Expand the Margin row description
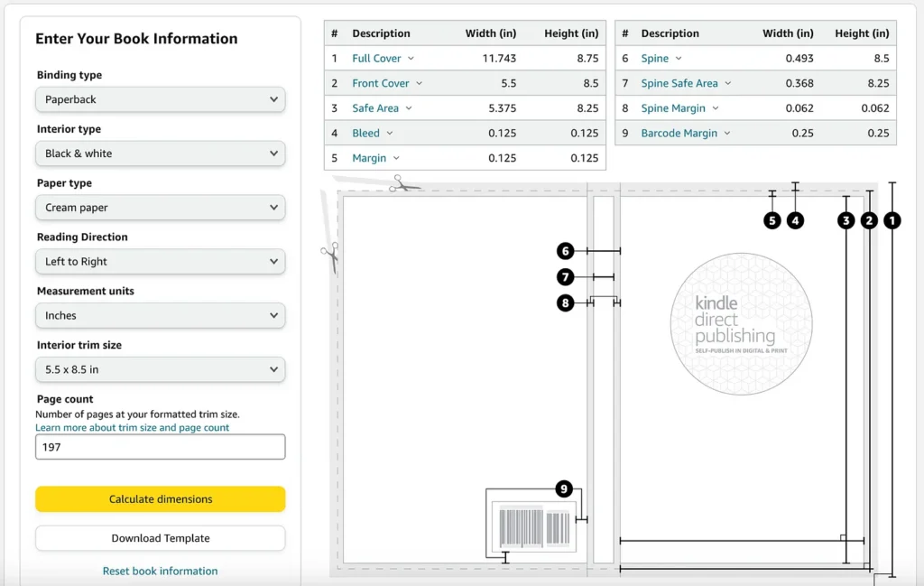The height and width of the screenshot is (586, 924). pos(376,158)
